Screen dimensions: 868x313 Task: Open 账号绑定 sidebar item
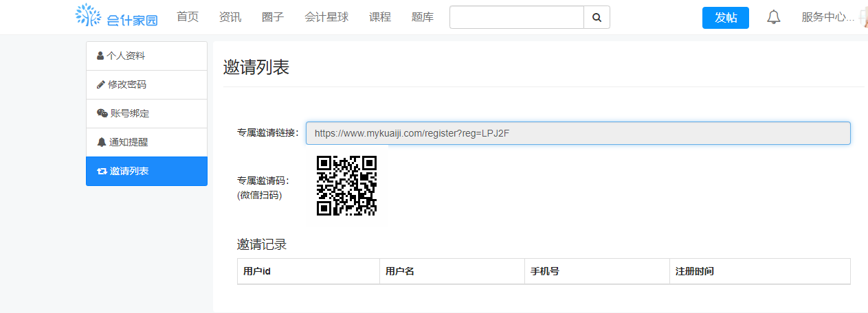click(x=146, y=113)
